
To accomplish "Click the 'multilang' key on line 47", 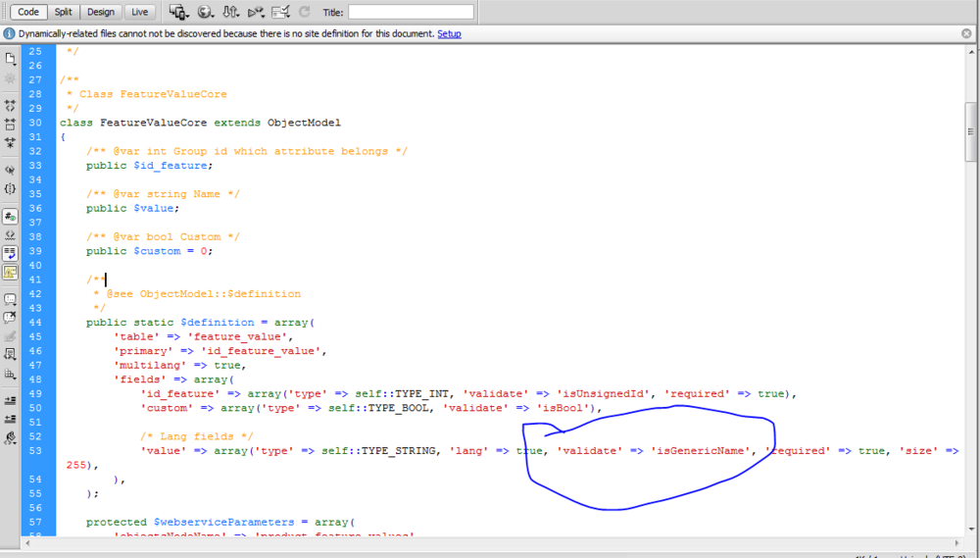I will [150, 366].
